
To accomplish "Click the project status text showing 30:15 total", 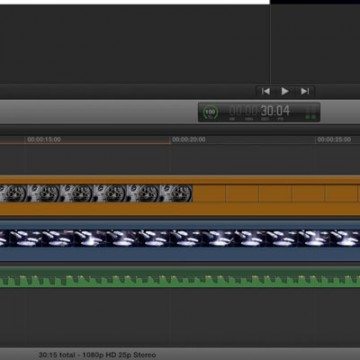I will click(97, 355).
